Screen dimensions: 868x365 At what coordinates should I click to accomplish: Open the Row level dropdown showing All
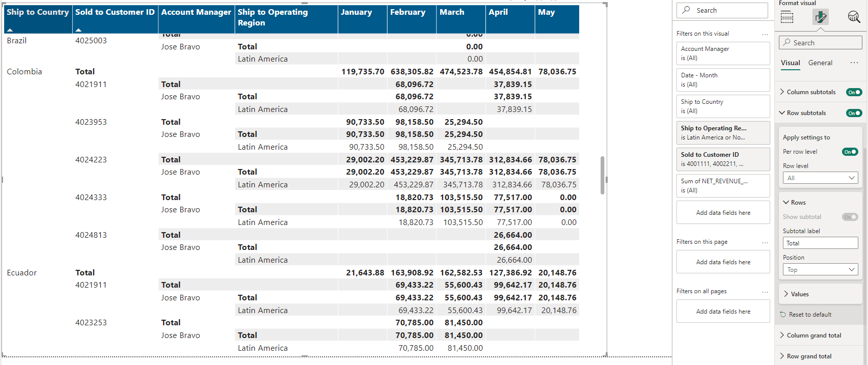(820, 178)
